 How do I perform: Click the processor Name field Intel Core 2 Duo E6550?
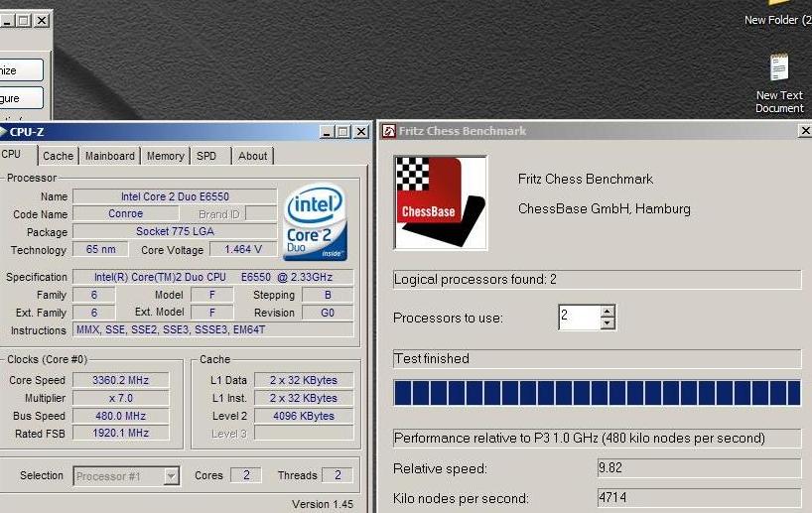[x=175, y=196]
